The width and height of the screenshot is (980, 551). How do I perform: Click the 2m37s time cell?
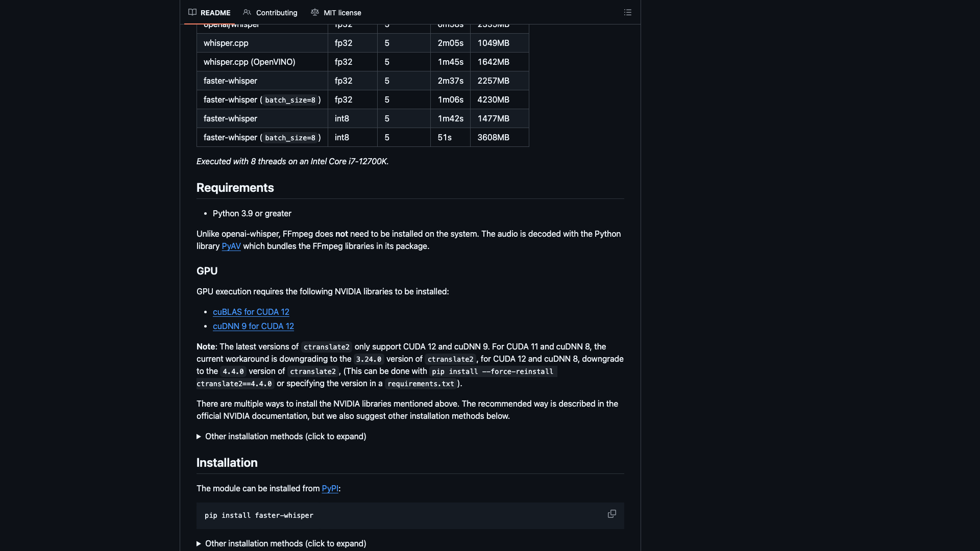450,81
